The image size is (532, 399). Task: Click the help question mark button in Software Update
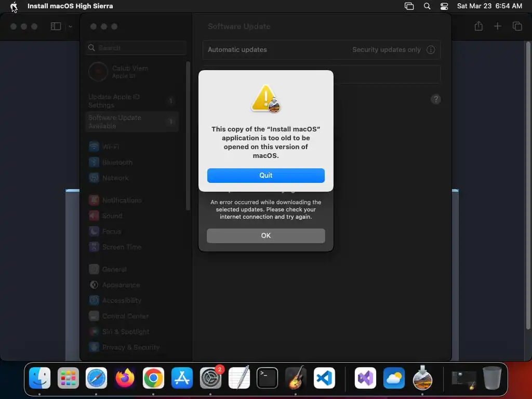436,99
